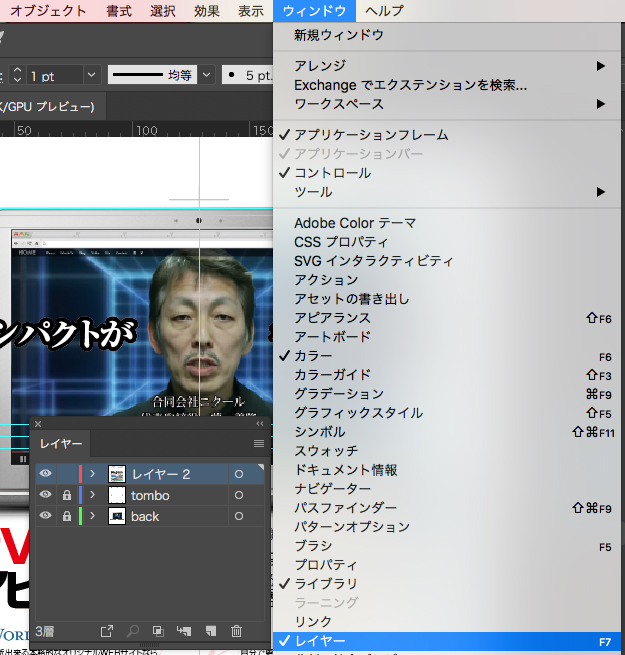Click target circle of tombo layer
The width and height of the screenshot is (625, 655).
click(239, 495)
